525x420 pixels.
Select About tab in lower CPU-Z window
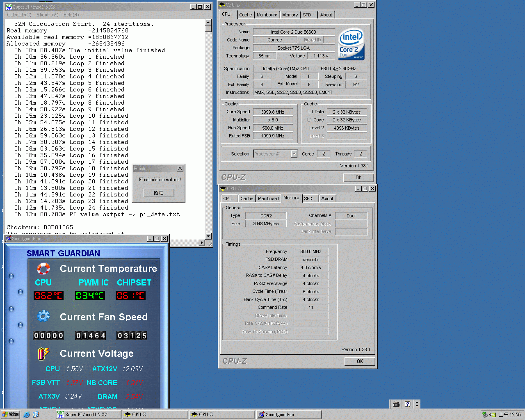tap(327, 199)
